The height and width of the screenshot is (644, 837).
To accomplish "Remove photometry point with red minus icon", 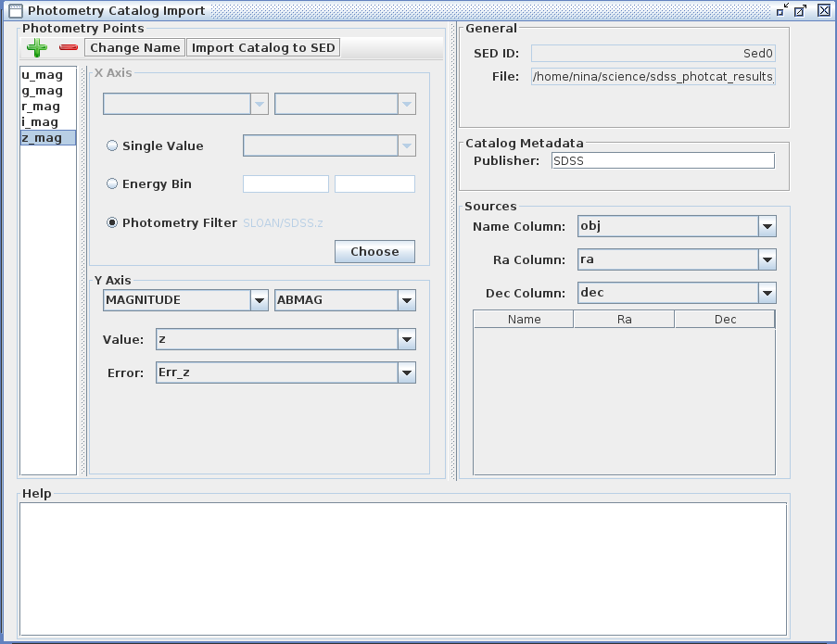I will pos(69,47).
